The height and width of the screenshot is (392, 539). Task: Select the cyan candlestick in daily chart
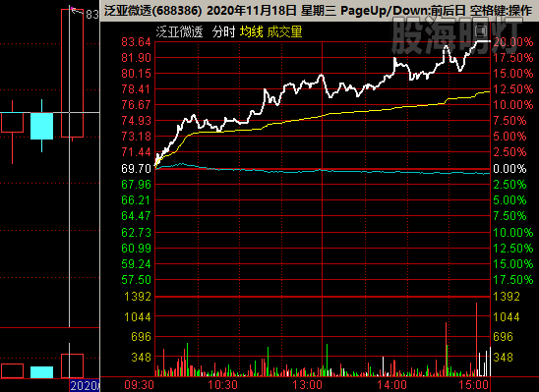coord(42,126)
